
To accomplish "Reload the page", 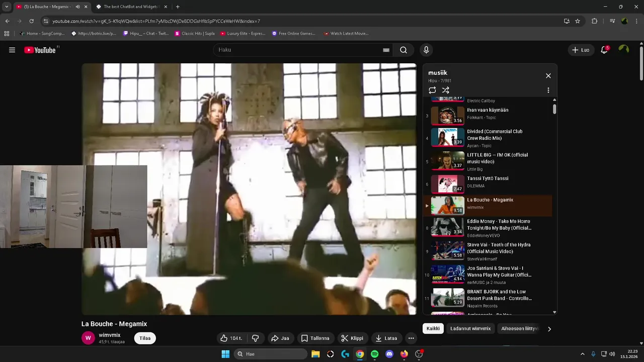I will 31,21.
